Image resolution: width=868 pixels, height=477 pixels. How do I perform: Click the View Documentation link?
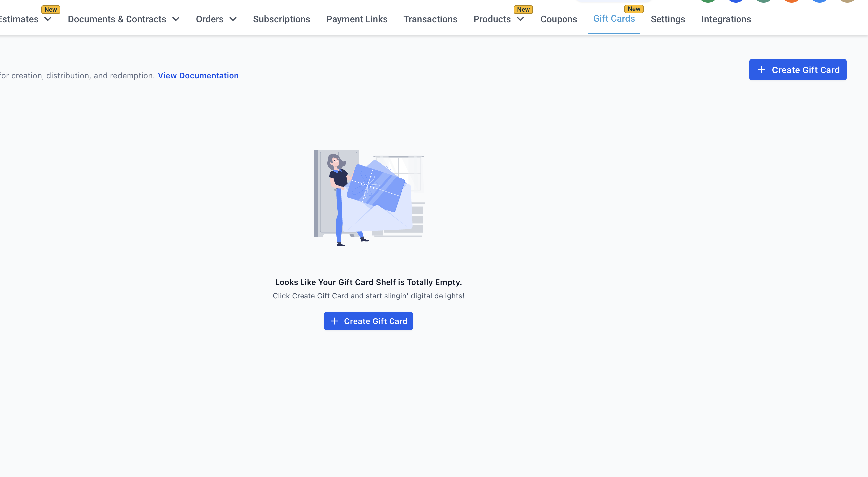click(x=198, y=75)
